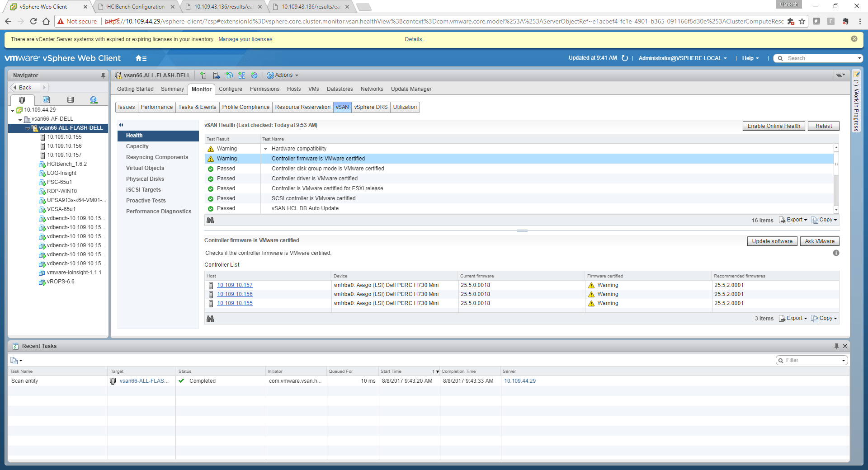Image resolution: width=868 pixels, height=470 pixels.
Task: Open the Storage view in Navigator
Action: (x=70, y=100)
